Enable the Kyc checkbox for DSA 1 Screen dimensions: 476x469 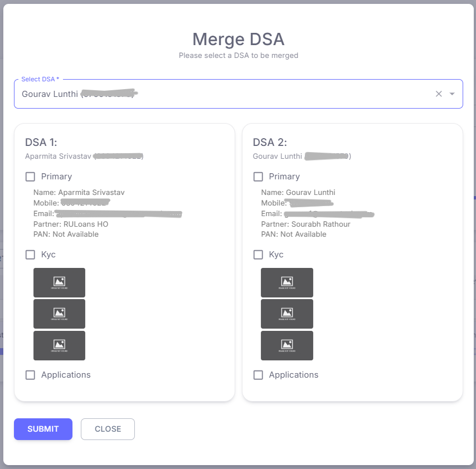click(x=31, y=255)
